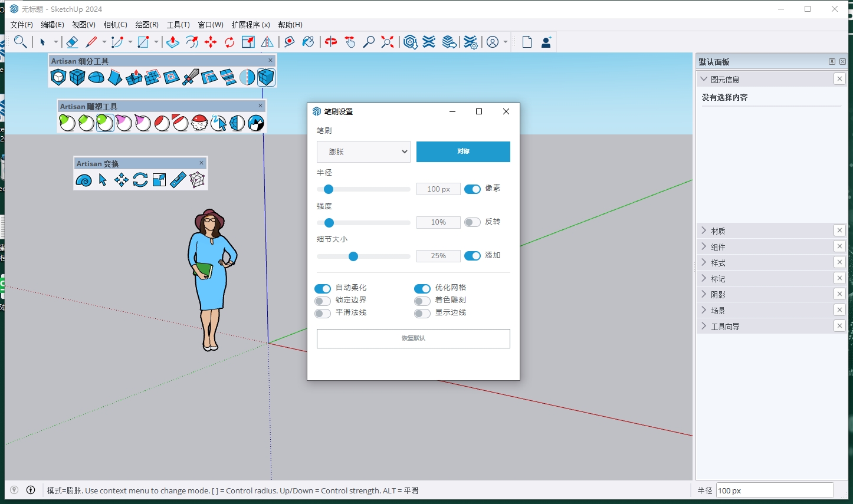Switch on the 锁定边界 toggle
Image resolution: width=853 pixels, height=504 pixels.
coord(323,301)
